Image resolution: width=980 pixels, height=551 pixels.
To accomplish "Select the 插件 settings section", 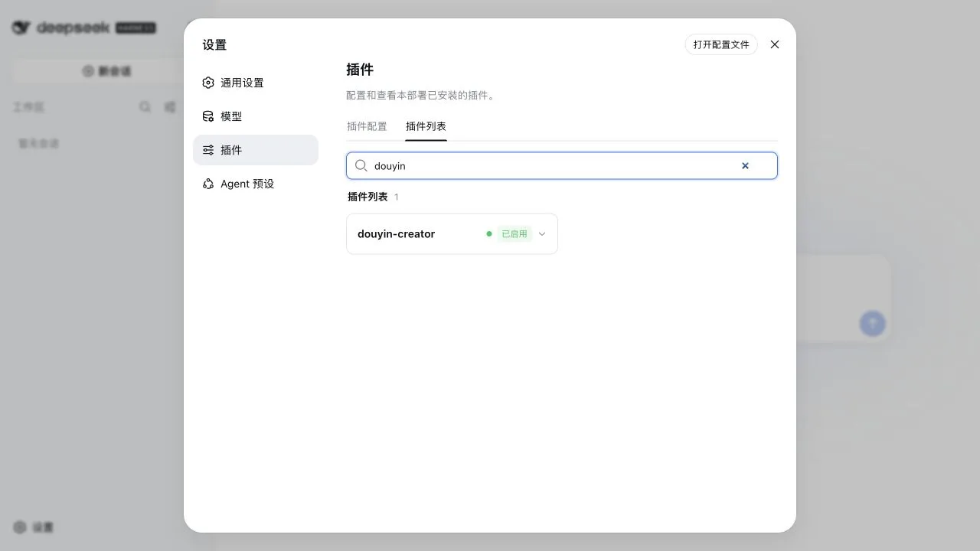I will click(255, 150).
